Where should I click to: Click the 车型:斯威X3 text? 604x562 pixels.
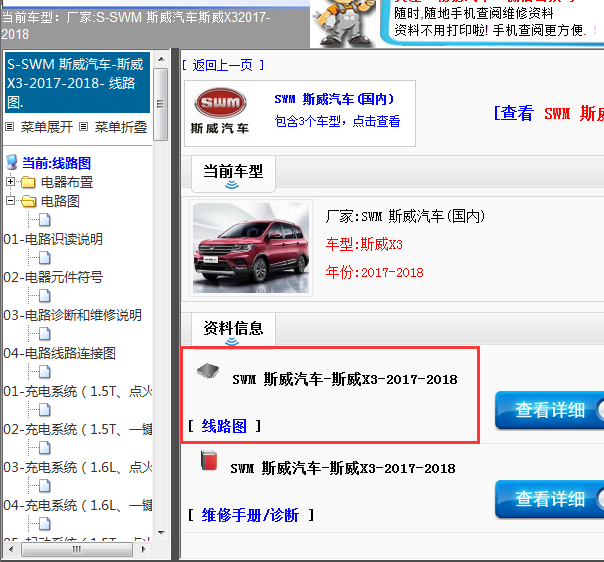pos(364,244)
